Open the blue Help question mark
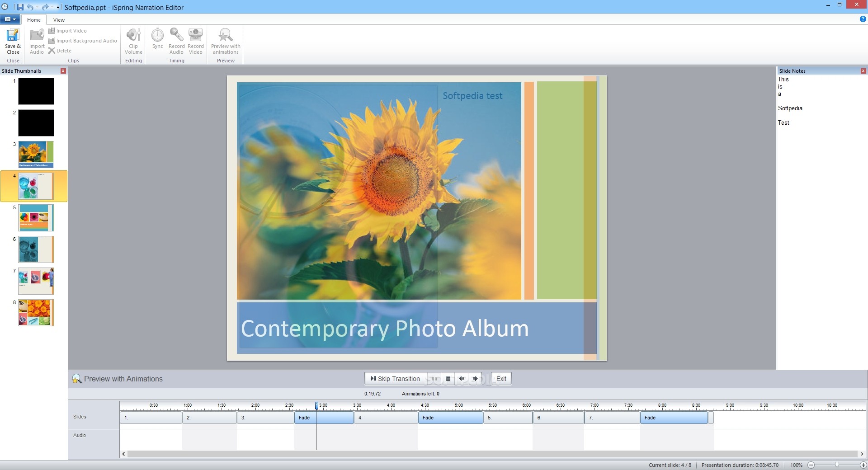Screen dimensions: 868x470 coord(863,19)
